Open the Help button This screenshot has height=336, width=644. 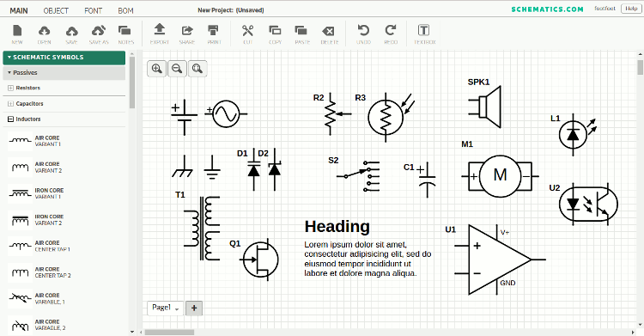[631, 9]
